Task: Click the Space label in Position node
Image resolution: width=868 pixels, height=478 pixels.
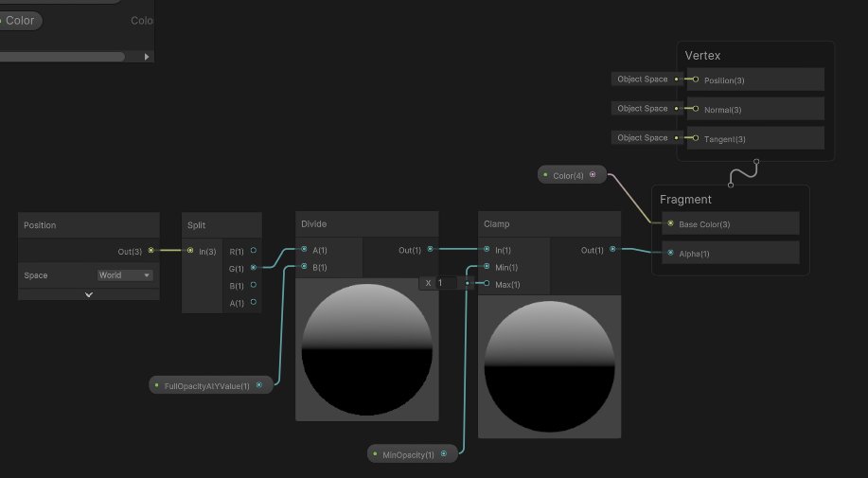Action: [35, 275]
